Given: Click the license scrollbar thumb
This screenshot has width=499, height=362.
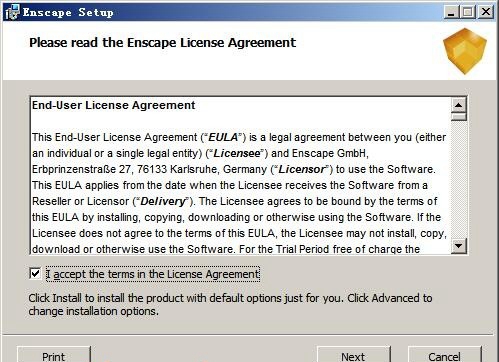Looking at the screenshot, I should point(459,117).
